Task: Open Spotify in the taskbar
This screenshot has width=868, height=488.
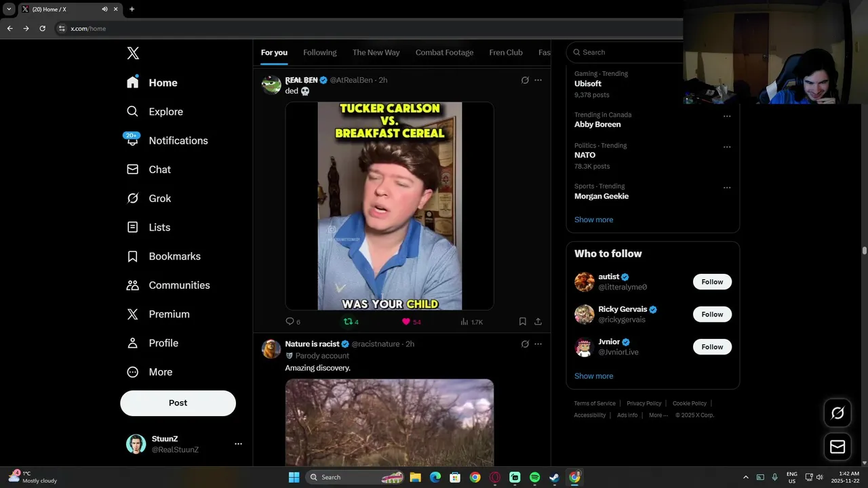Action: (534, 477)
